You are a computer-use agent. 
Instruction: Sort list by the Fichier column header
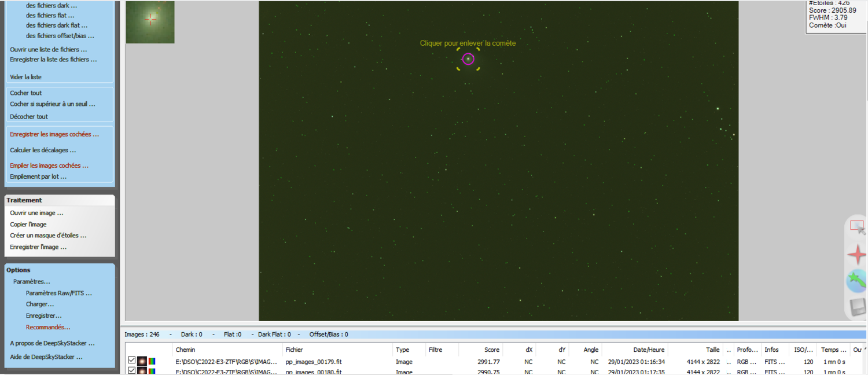point(337,350)
